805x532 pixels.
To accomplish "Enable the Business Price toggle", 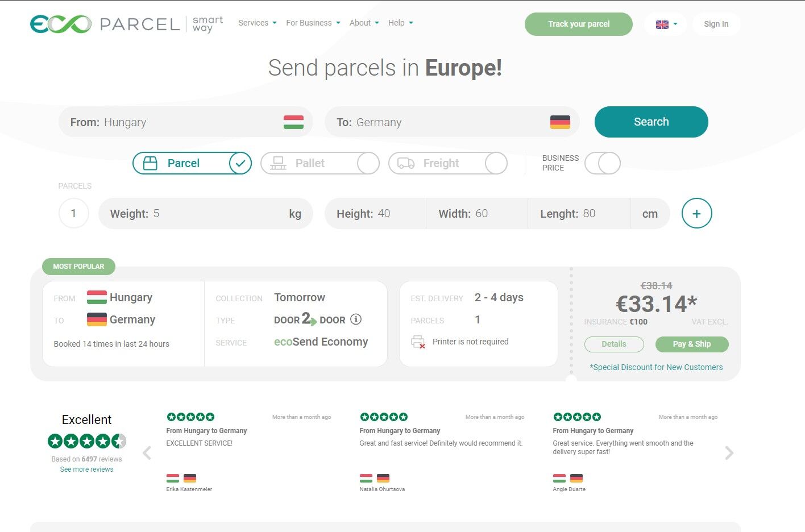I will click(603, 163).
